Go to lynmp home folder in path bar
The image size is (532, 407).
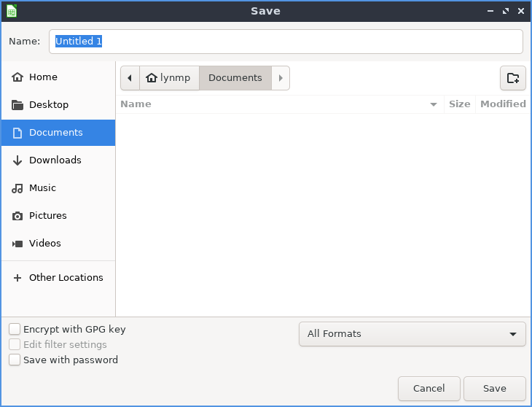[x=169, y=78]
